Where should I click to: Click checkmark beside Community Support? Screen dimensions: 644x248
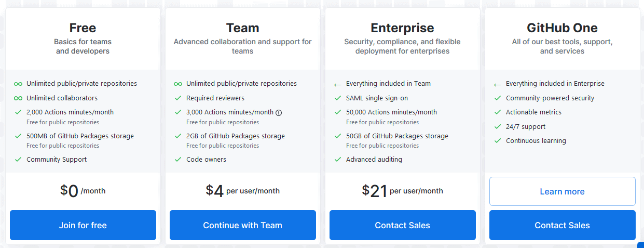(18, 159)
